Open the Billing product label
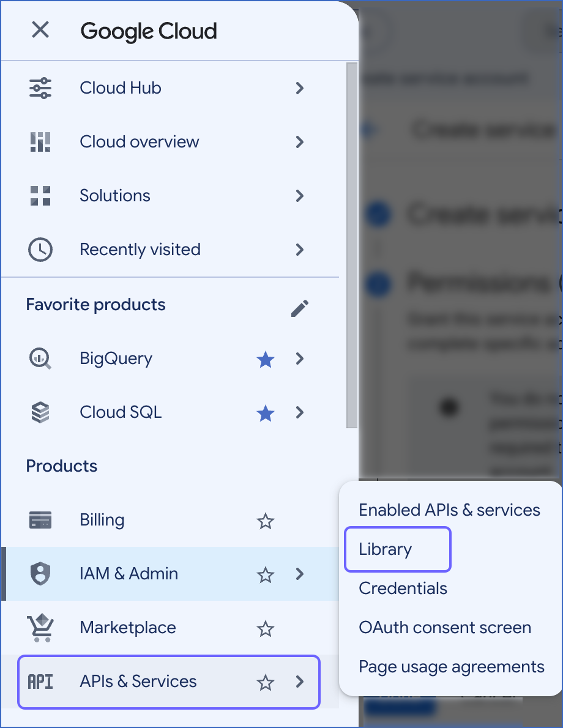563x728 pixels. 102,520
